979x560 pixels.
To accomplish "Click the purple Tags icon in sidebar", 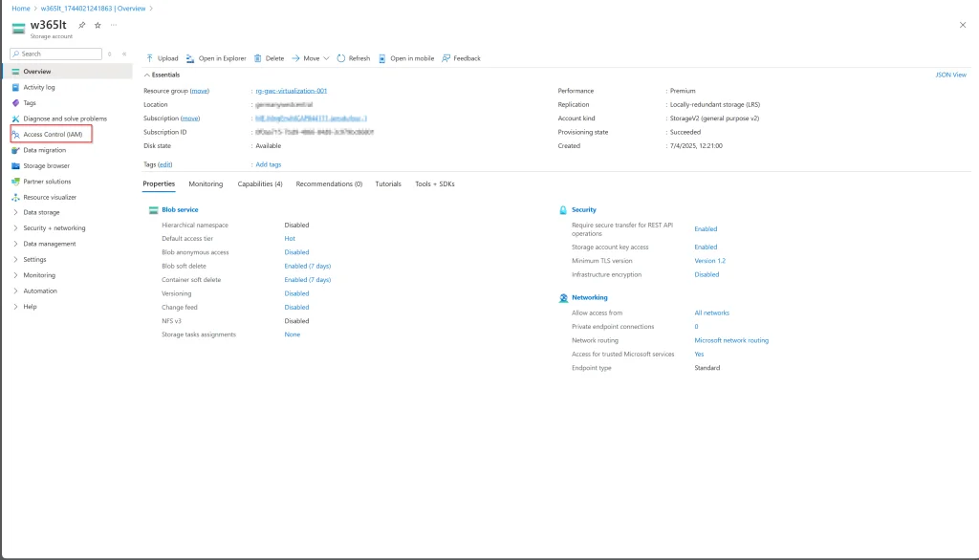I will point(15,102).
